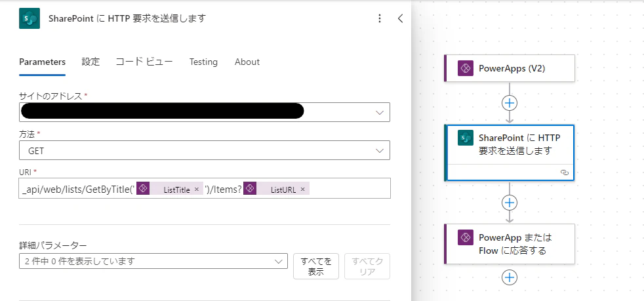This screenshot has height=301, width=644.
Task: Insert a step after the SharePoint HTTP action
Action: click(x=510, y=203)
